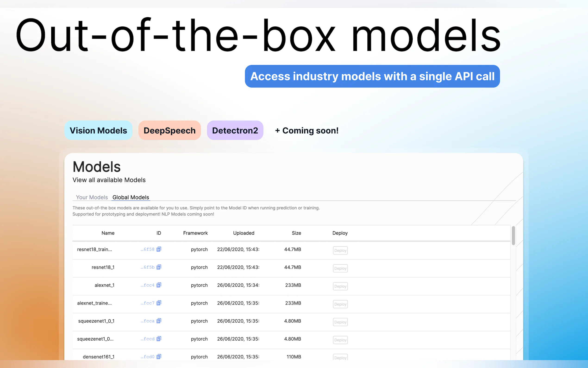Deploy the alexnet_1 model
Image resolution: width=588 pixels, height=368 pixels.
click(x=340, y=286)
